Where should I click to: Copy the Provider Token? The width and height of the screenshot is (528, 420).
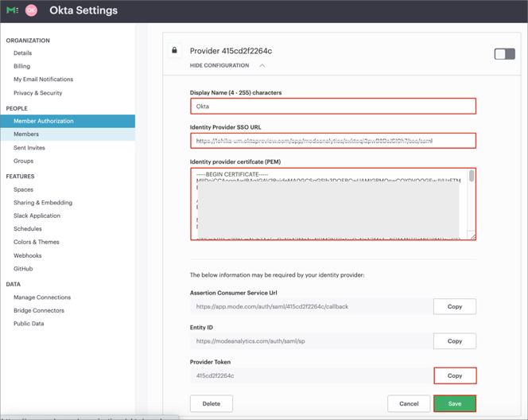[x=454, y=375]
